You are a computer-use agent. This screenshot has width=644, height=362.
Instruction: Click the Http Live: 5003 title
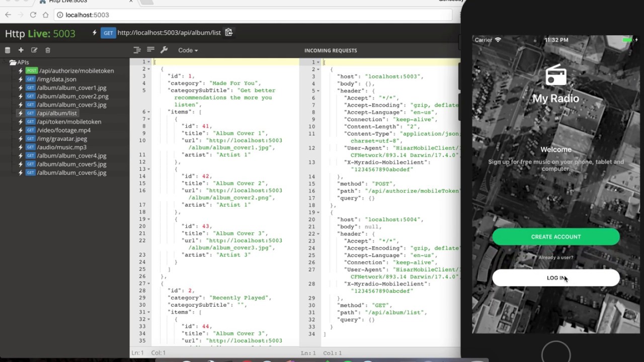point(40,34)
